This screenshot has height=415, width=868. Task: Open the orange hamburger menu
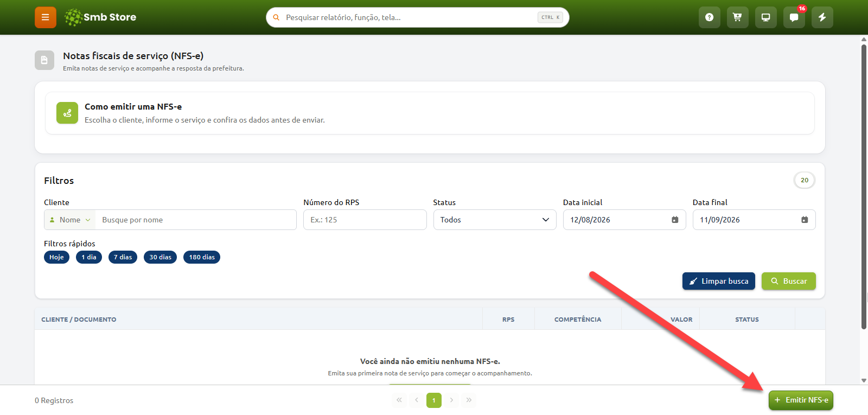[46, 17]
